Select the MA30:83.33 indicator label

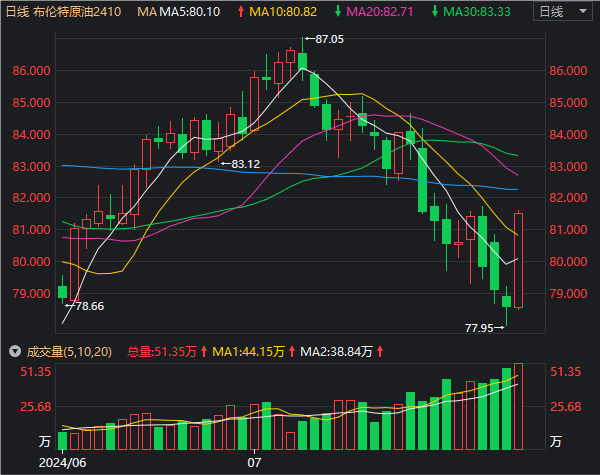tap(476, 12)
